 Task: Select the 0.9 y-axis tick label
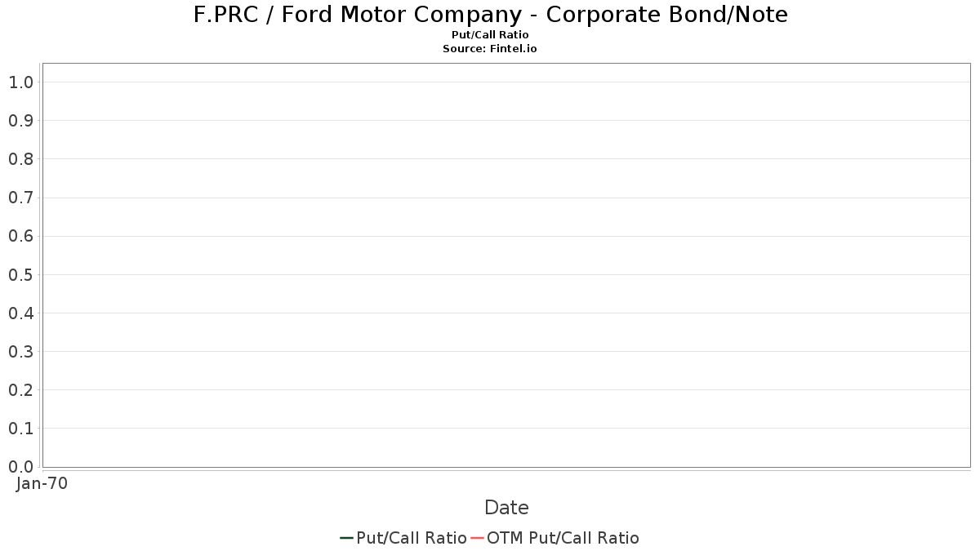coord(20,120)
